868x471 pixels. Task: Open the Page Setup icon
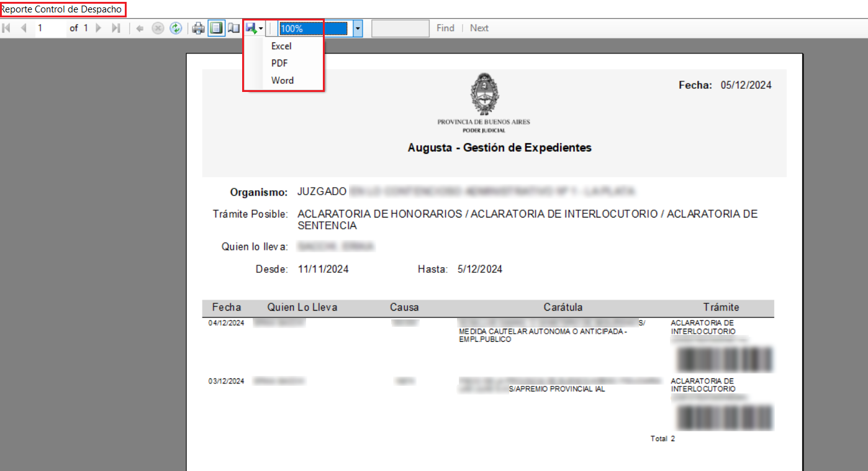(233, 28)
